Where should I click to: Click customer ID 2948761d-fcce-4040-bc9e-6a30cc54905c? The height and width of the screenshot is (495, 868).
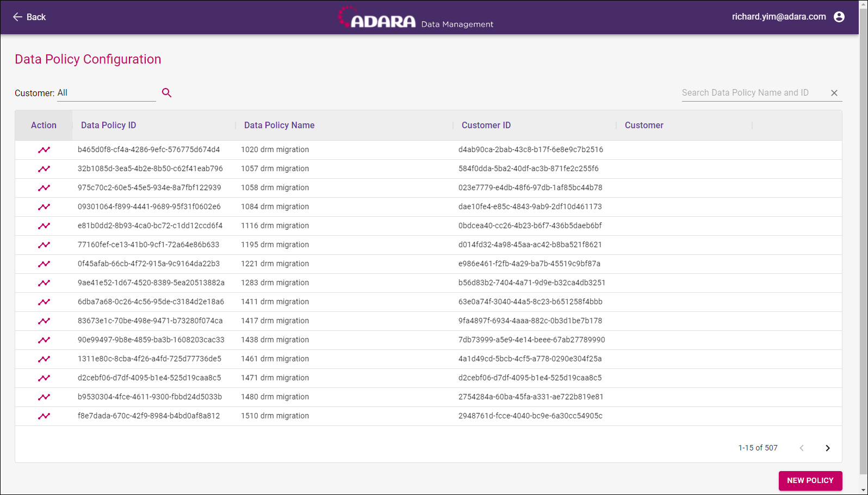pos(530,416)
